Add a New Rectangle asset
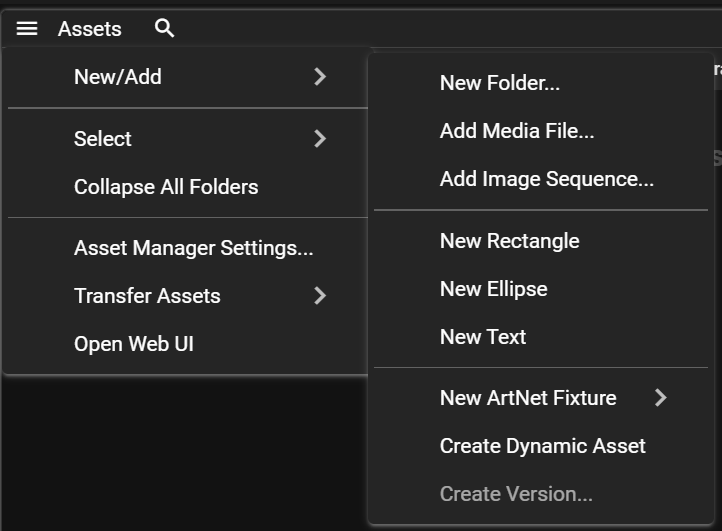This screenshot has height=531, width=722. [509, 241]
